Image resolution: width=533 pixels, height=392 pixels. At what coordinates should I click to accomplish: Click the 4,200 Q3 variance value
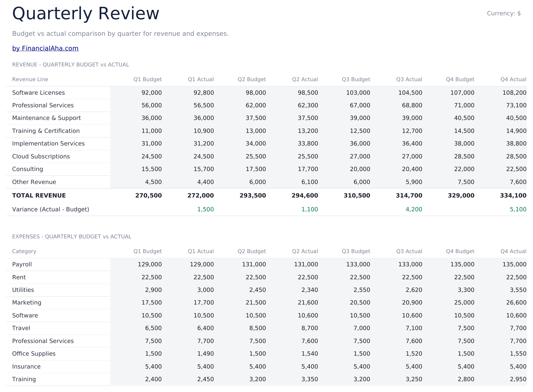(414, 209)
